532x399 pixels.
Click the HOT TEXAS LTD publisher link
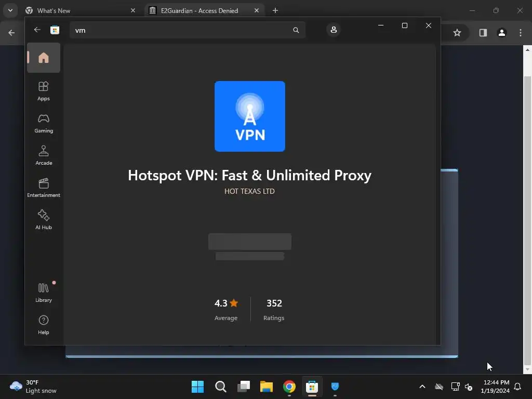click(x=249, y=191)
